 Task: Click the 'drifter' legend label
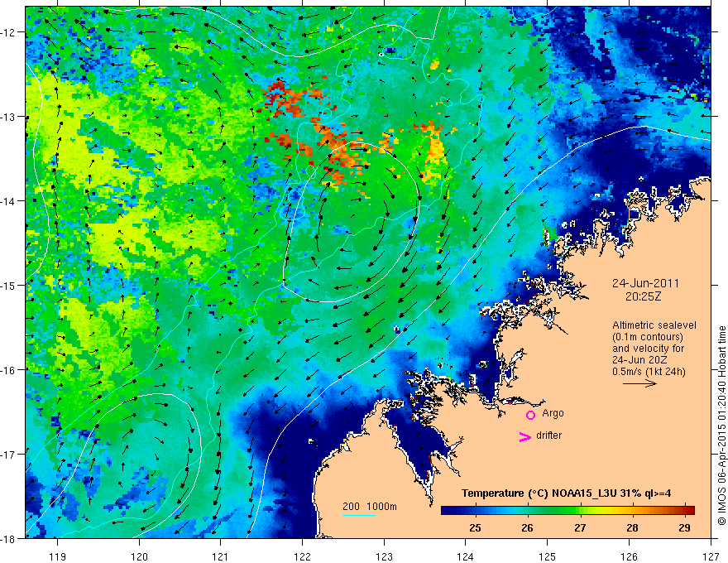548,435
